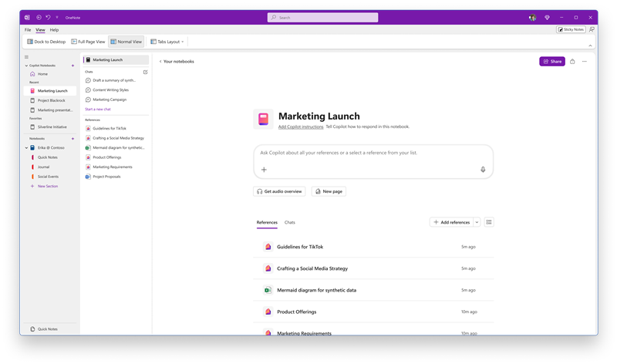Viewport: 617px width, 364px height.
Task: Collapse the Copilot Notebooks section
Action: point(26,66)
